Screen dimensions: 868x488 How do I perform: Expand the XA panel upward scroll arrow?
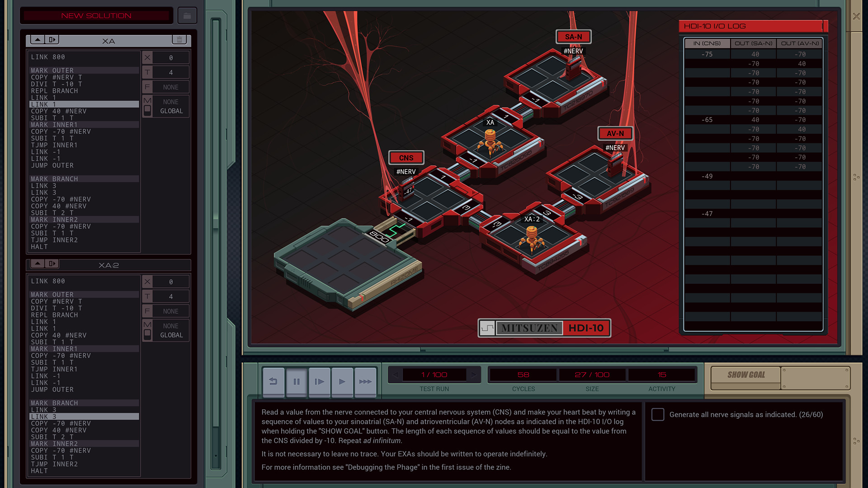point(37,39)
